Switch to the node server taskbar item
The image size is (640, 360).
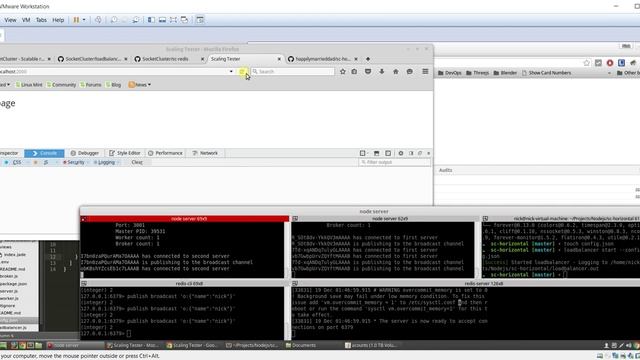pos(73,345)
